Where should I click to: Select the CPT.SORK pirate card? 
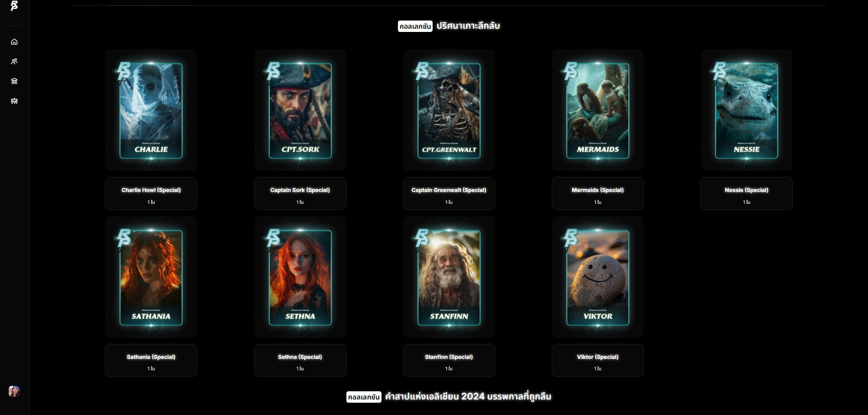tap(300, 110)
